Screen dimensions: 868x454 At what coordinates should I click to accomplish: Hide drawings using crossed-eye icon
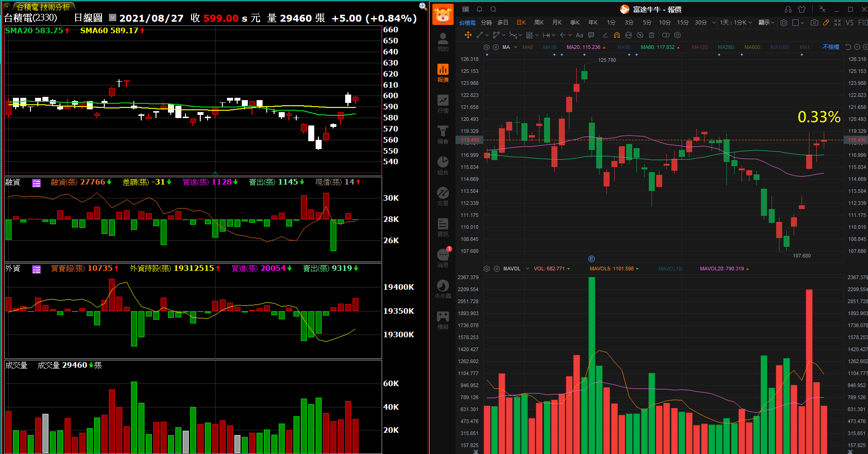pyautogui.click(x=640, y=35)
